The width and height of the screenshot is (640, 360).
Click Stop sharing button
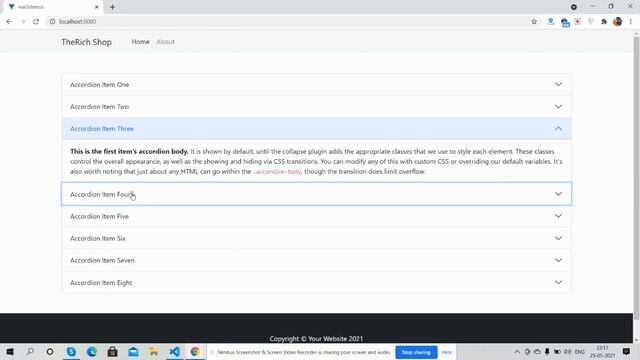[416, 352]
